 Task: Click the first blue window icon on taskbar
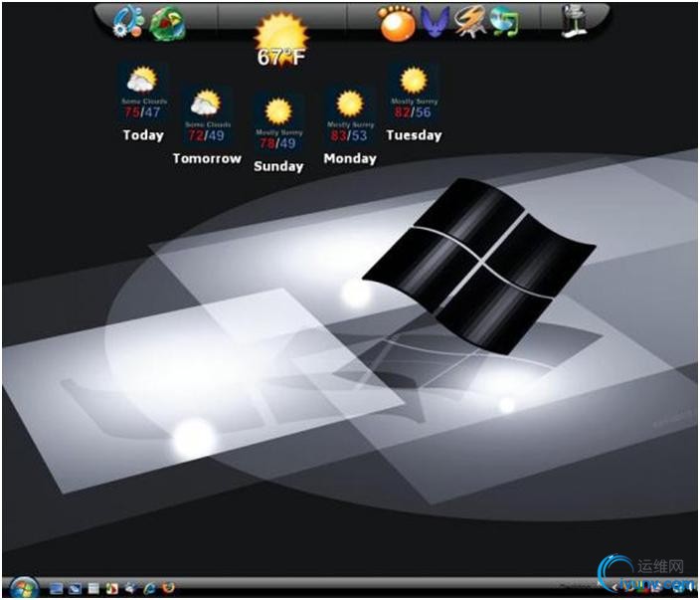coord(56,588)
